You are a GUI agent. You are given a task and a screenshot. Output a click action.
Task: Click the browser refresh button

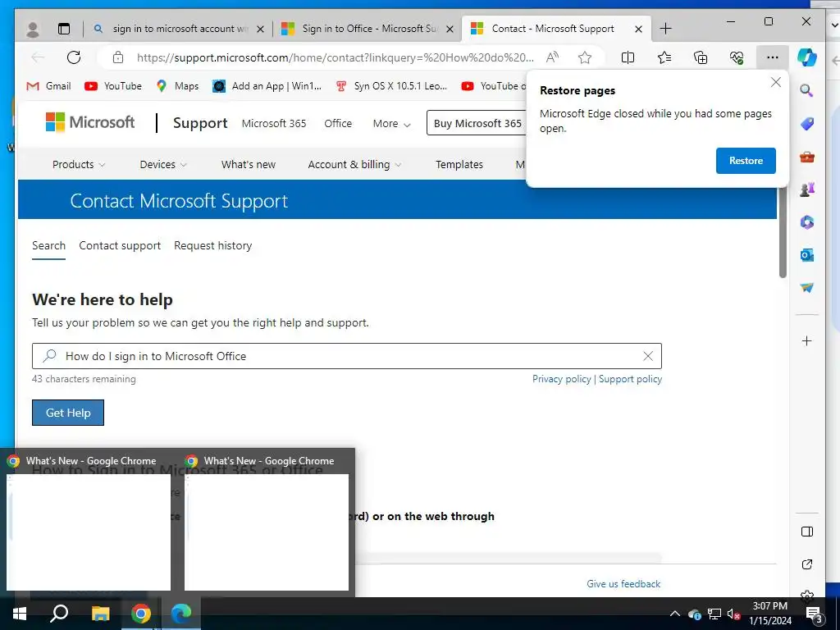coord(74,57)
